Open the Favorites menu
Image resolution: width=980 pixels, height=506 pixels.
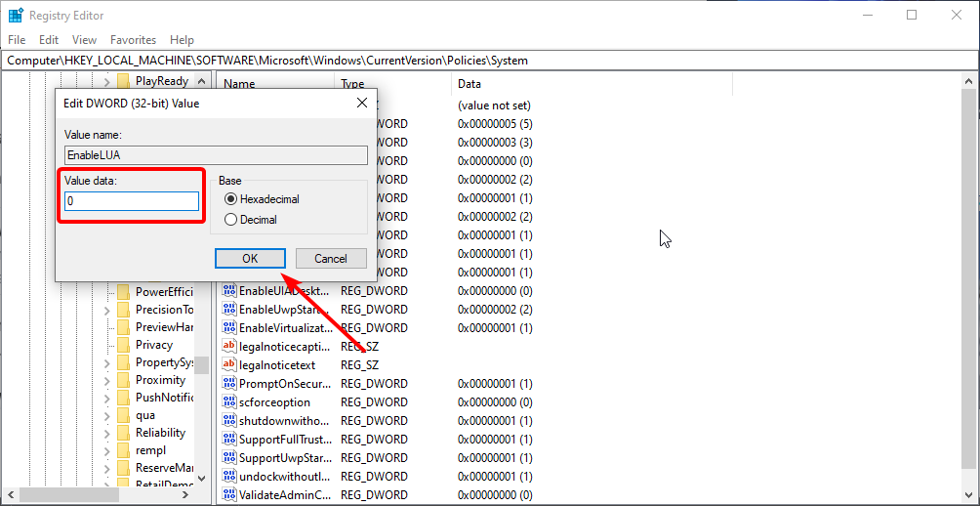point(133,39)
